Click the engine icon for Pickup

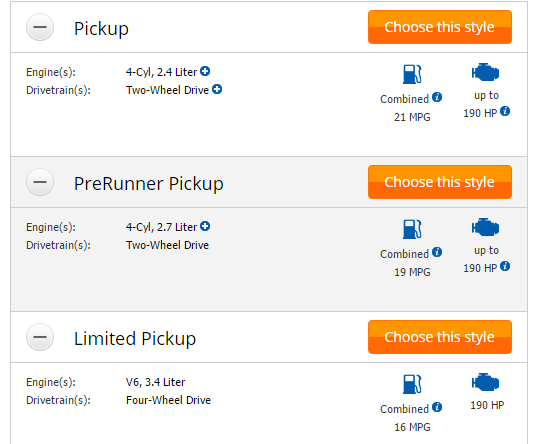point(485,72)
